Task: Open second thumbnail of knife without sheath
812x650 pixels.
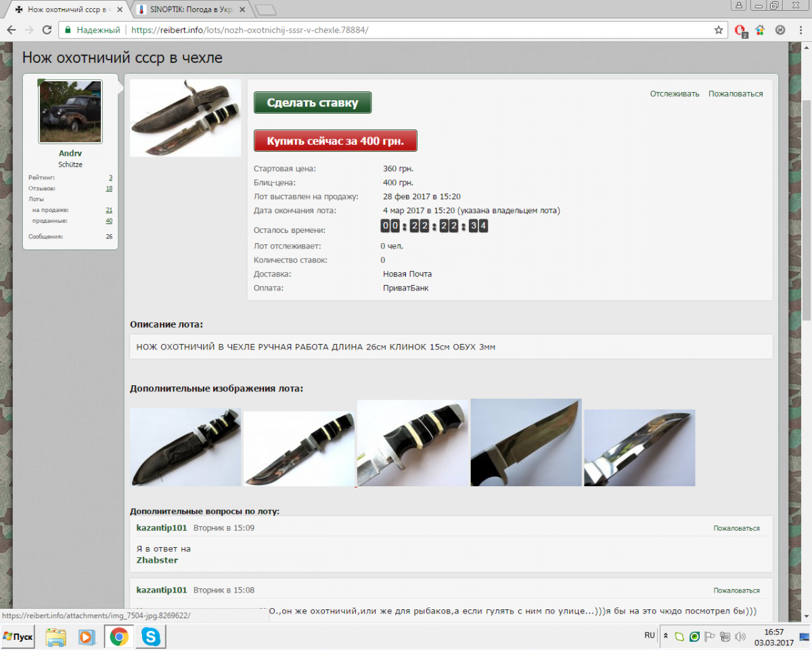Action: coord(299,449)
